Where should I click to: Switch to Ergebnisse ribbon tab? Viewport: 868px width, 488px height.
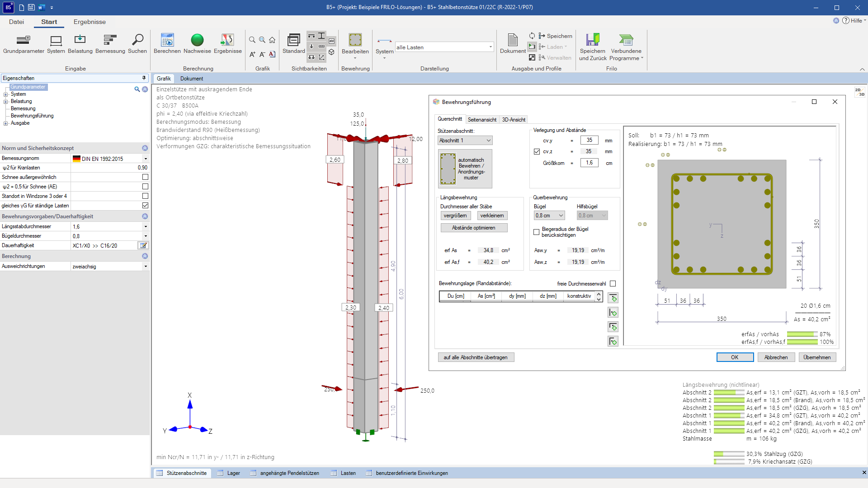(90, 22)
